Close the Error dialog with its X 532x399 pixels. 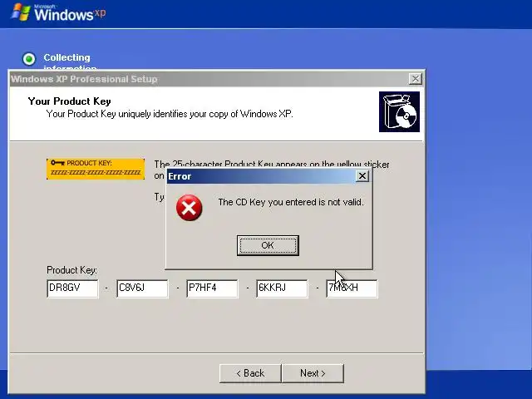[362, 175]
